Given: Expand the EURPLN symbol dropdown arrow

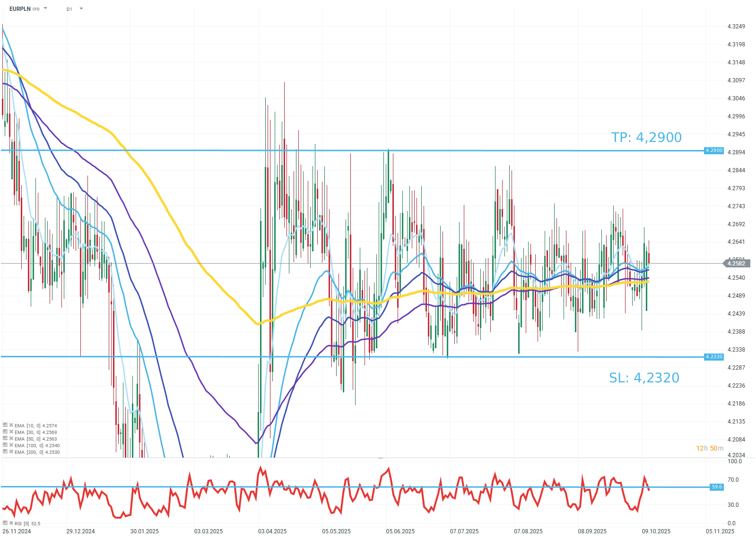Looking at the screenshot, I should [45, 9].
